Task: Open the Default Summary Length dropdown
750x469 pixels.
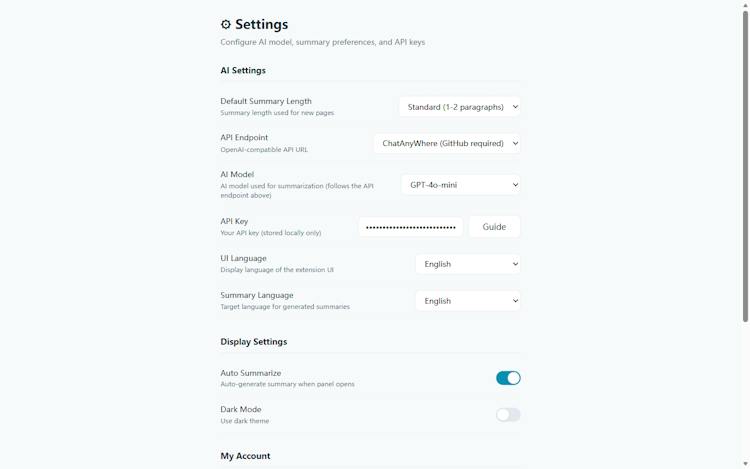Action: [x=460, y=107]
